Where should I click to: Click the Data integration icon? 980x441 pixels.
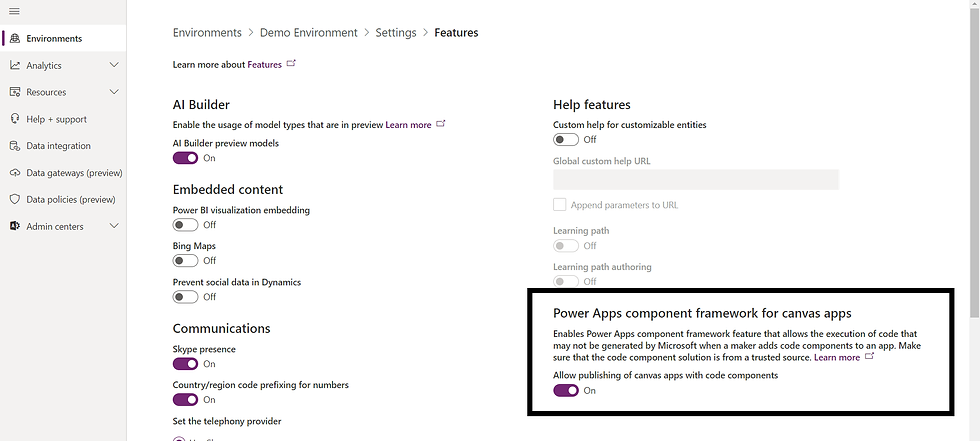(15, 146)
